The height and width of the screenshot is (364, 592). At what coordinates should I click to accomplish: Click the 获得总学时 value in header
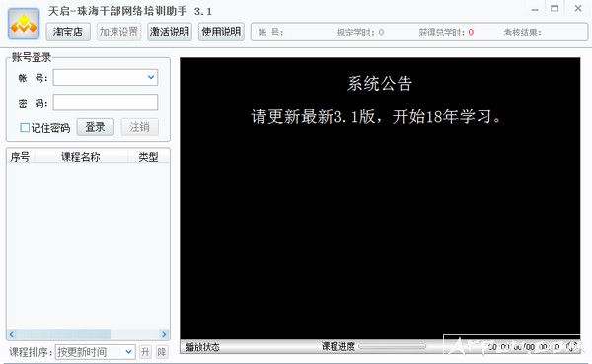coord(471,33)
